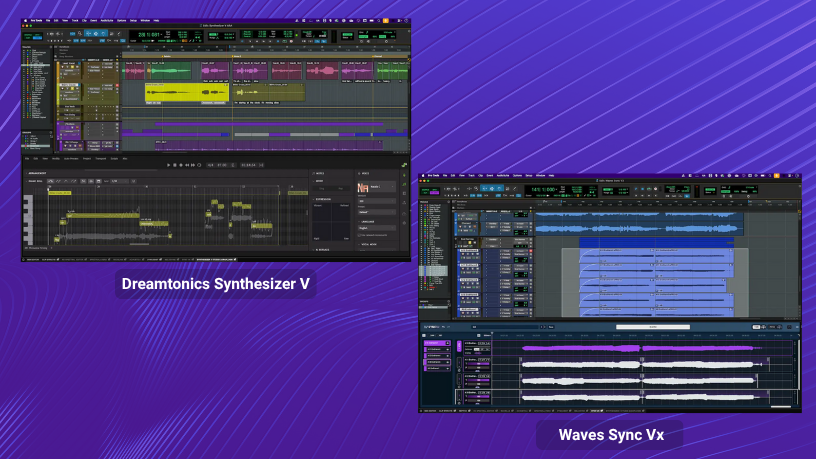Collapse Arrangement section in Synthesizer V plugin
Screen dimensions: 816x459
tap(27, 173)
